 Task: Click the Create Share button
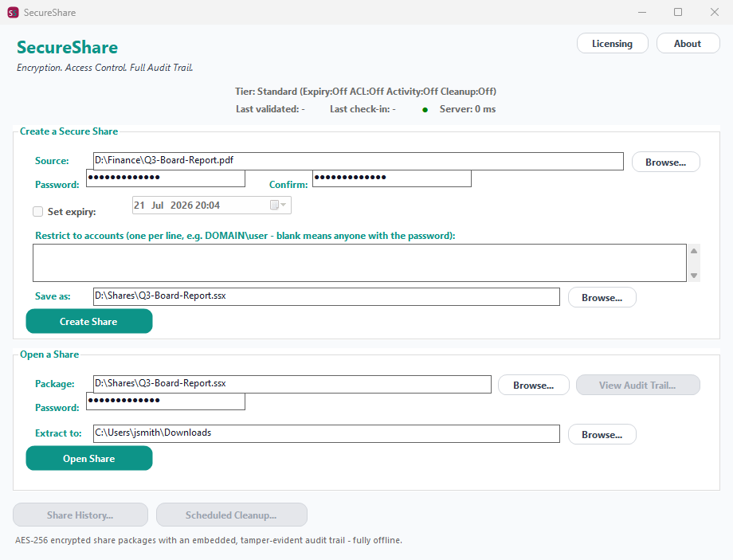(88, 322)
